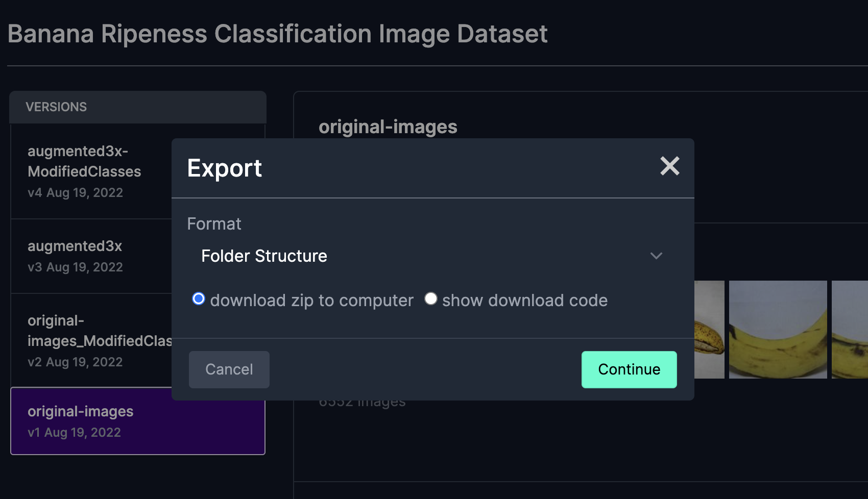Click the spotted banana thumbnail
Viewport: 868px width, 499px height.
[777, 329]
